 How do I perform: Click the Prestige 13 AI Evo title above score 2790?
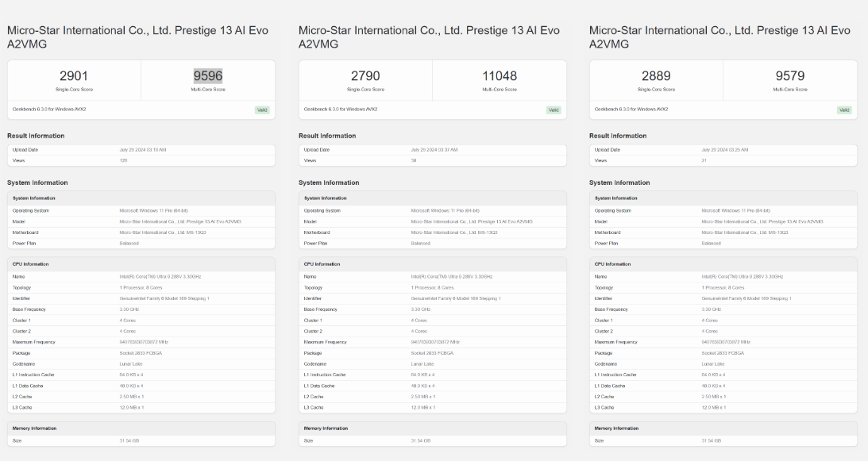pos(429,37)
